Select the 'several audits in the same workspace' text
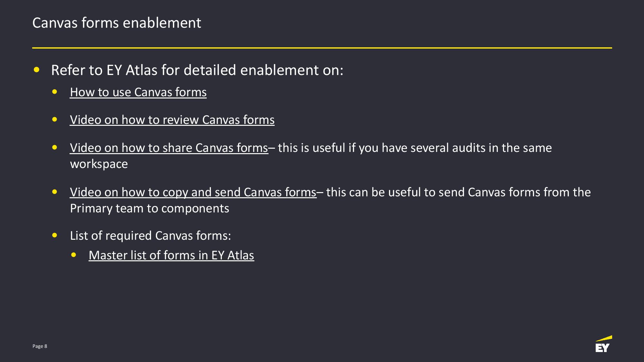The width and height of the screenshot is (644, 362). pyautogui.click(x=311, y=156)
